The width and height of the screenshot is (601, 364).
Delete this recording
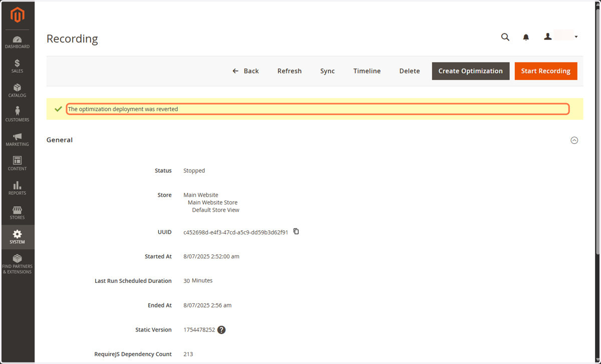[x=410, y=71]
